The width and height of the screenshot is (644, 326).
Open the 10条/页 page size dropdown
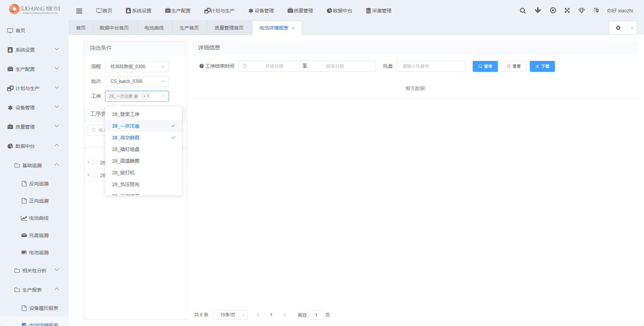pos(230,315)
